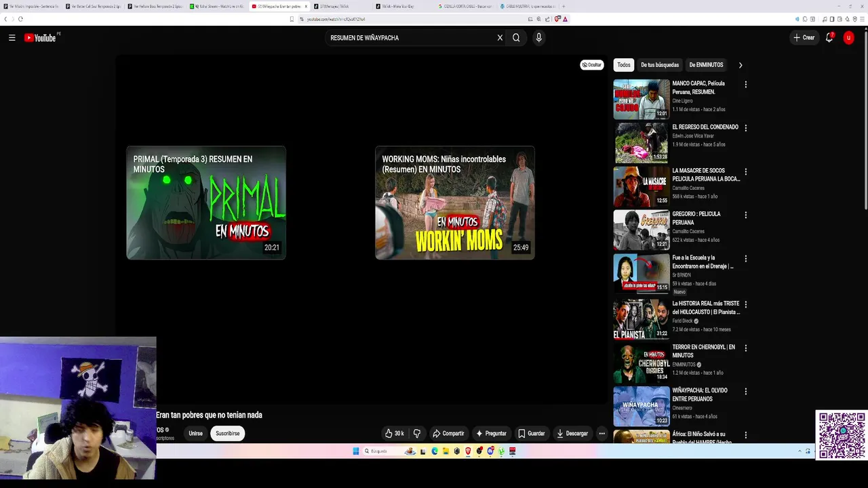Viewport: 868px width, 488px height.
Task: Open options for MANCO CAPAC video
Action: click(745, 85)
